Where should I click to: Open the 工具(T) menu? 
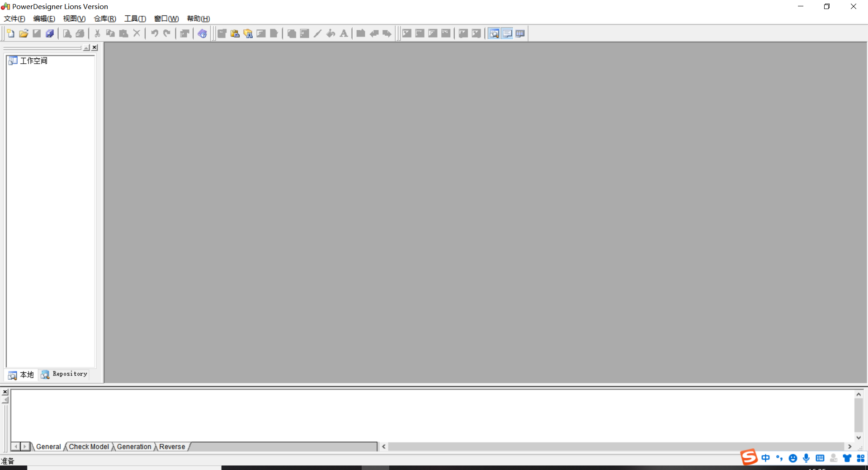135,19
